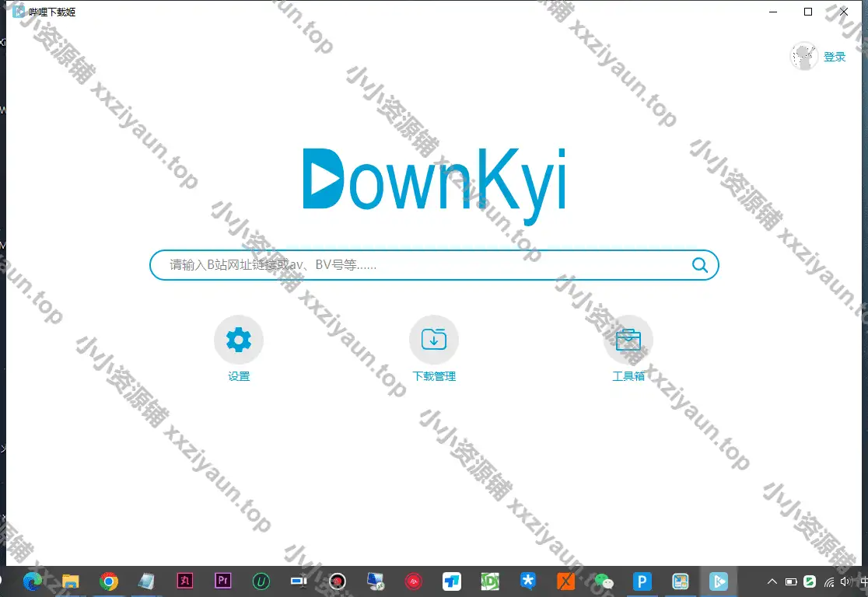
Task: Open WeChat from the taskbar
Action: 604,581
